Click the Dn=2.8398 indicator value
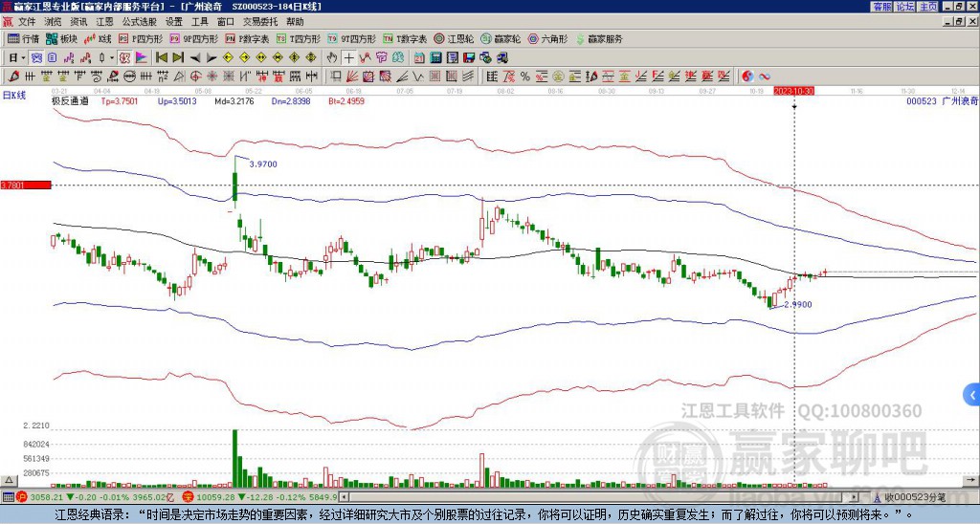 [291, 100]
